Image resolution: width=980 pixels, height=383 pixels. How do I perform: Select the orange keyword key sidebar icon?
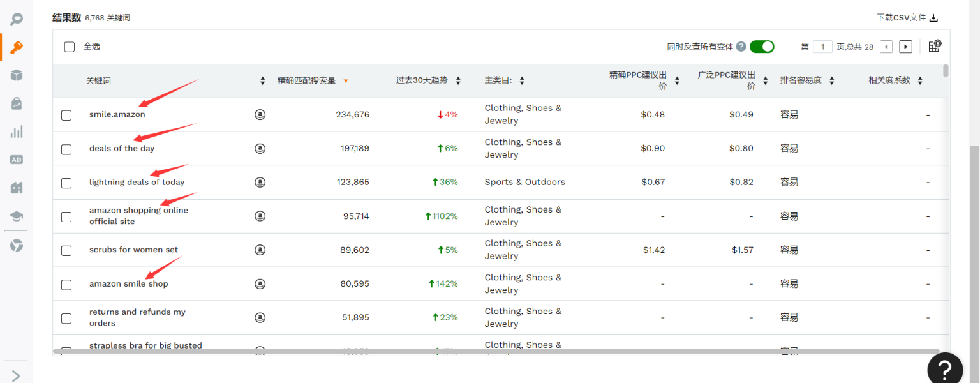tap(17, 47)
